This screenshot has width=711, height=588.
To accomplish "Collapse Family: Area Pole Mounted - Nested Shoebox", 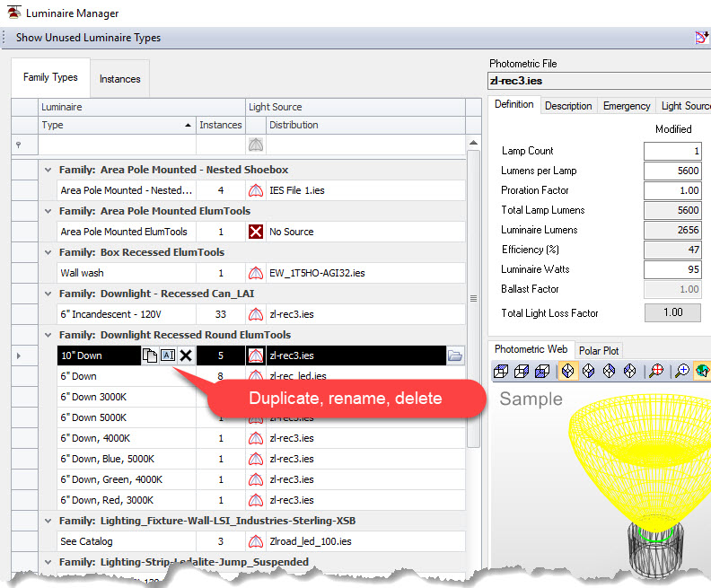I will [48, 170].
